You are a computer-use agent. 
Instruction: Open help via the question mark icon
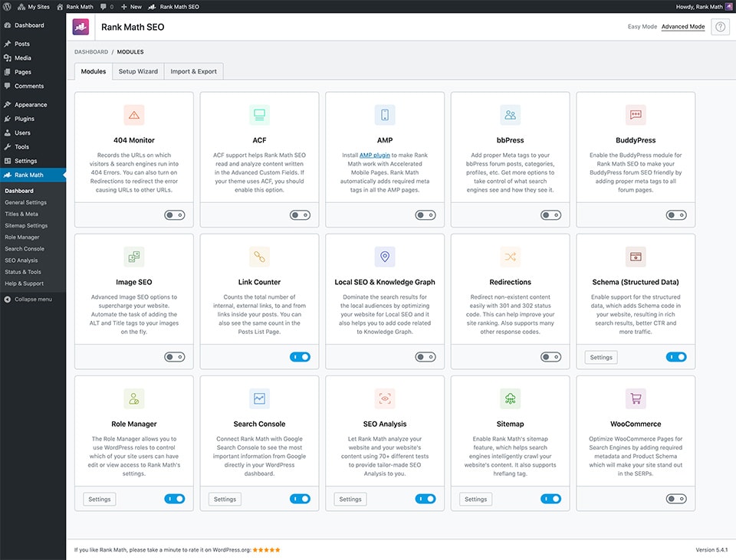click(x=720, y=27)
